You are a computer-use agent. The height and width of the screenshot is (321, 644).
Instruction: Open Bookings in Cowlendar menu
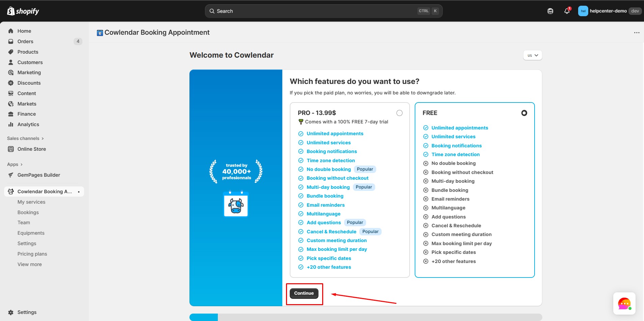pyautogui.click(x=28, y=212)
